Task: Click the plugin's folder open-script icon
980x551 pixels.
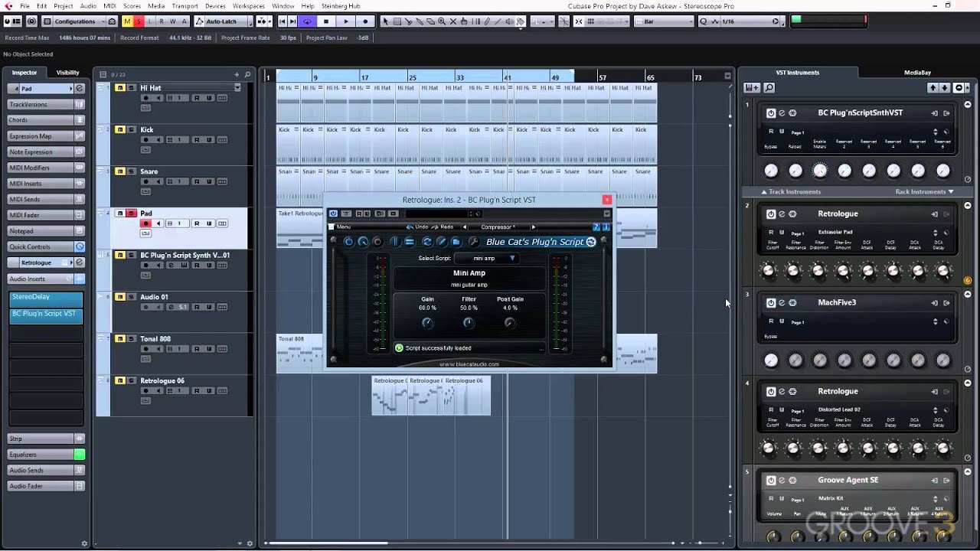Action: (456, 242)
